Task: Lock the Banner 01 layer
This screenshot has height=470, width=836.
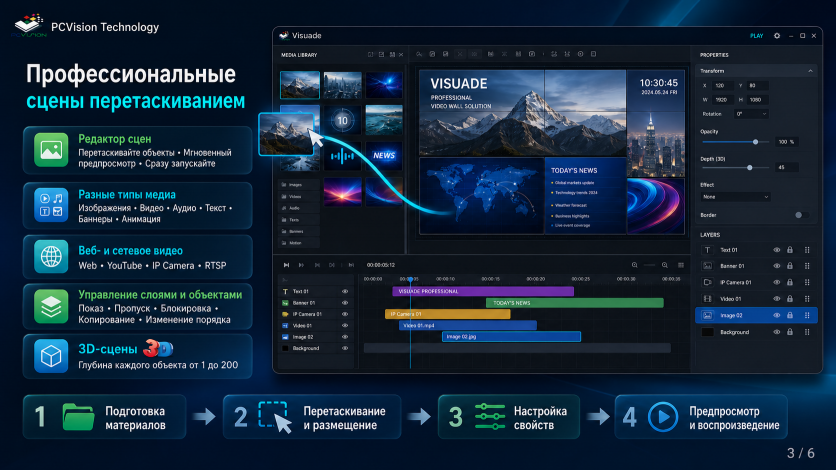Action: point(790,266)
